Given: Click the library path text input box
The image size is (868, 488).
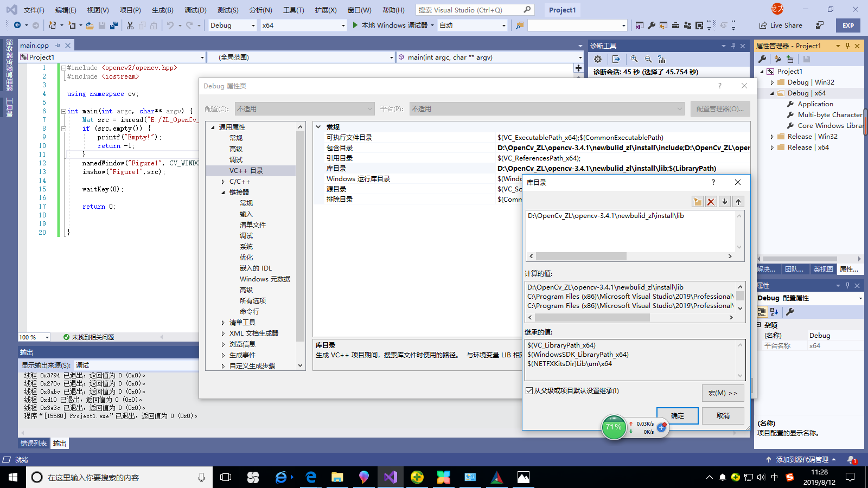Looking at the screenshot, I should click(630, 231).
